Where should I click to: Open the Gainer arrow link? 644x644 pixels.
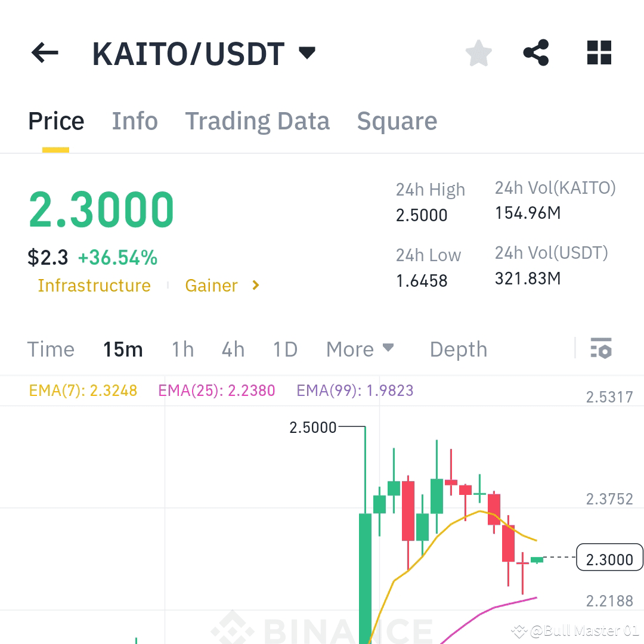click(255, 286)
